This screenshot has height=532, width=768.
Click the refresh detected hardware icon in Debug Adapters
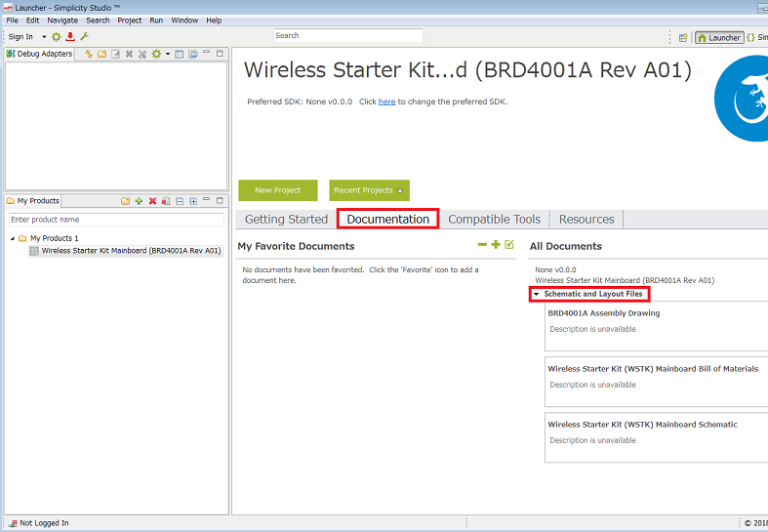tap(89, 54)
